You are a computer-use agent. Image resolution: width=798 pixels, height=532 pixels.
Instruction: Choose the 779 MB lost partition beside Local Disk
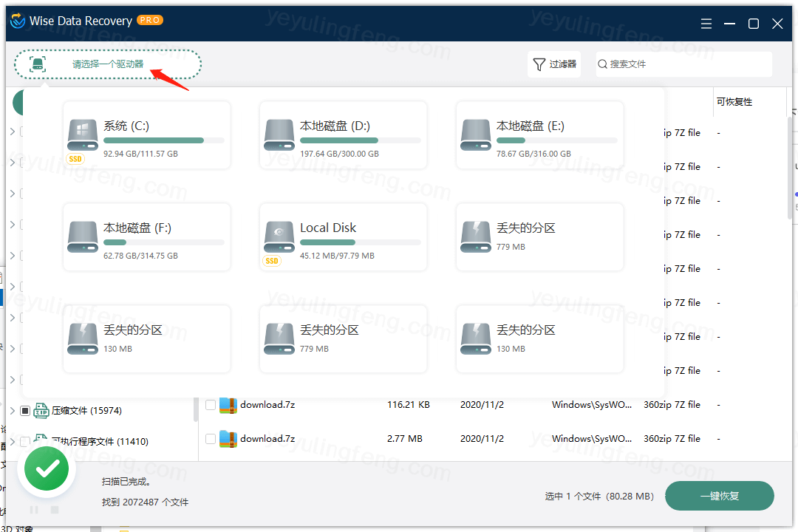[539, 236]
